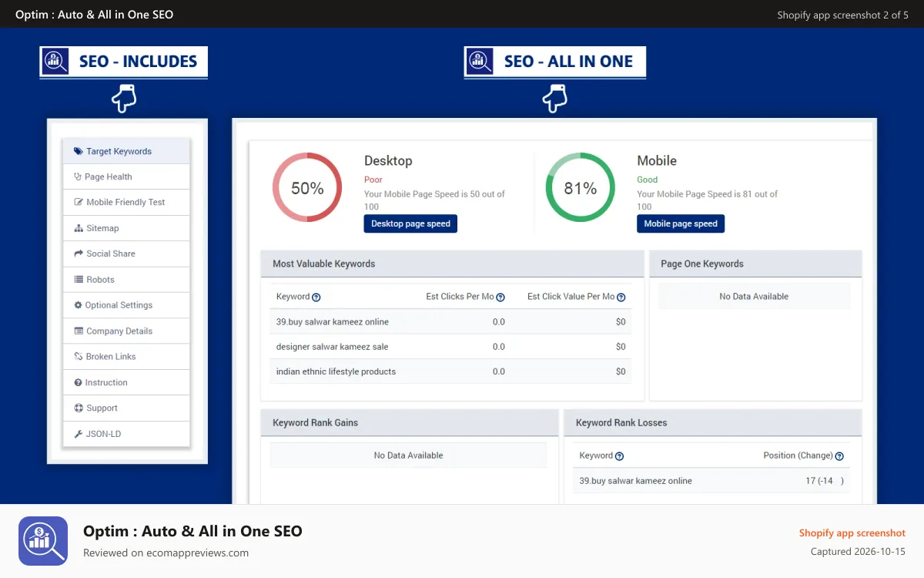Viewport: 924px width, 578px height.
Task: Open the Target Keywords menu item
Action: 126,151
